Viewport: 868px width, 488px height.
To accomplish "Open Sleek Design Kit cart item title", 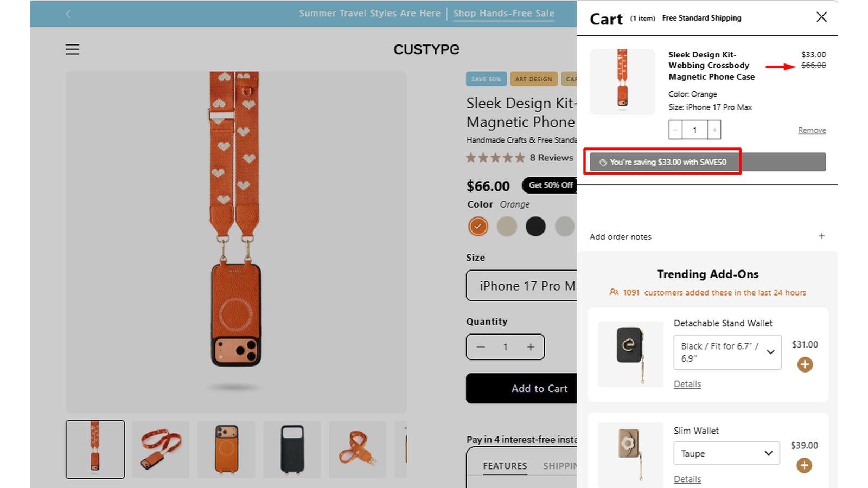I will tap(711, 66).
